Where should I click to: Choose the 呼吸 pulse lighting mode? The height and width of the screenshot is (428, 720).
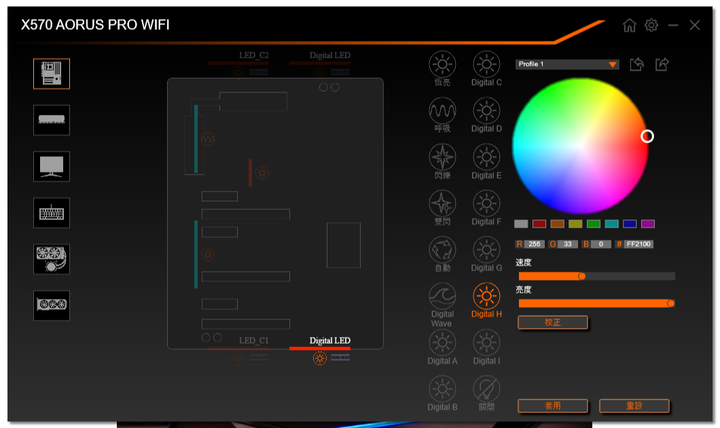pos(442,115)
